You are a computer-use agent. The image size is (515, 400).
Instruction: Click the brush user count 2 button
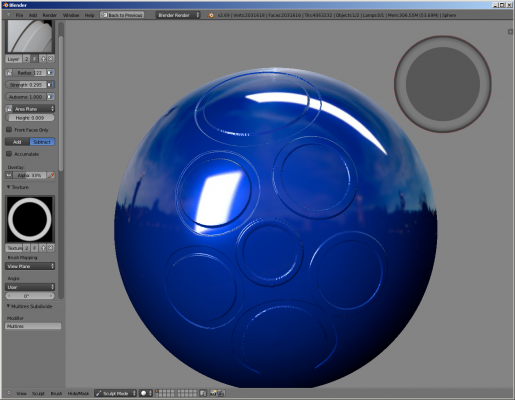pyautogui.click(x=26, y=59)
